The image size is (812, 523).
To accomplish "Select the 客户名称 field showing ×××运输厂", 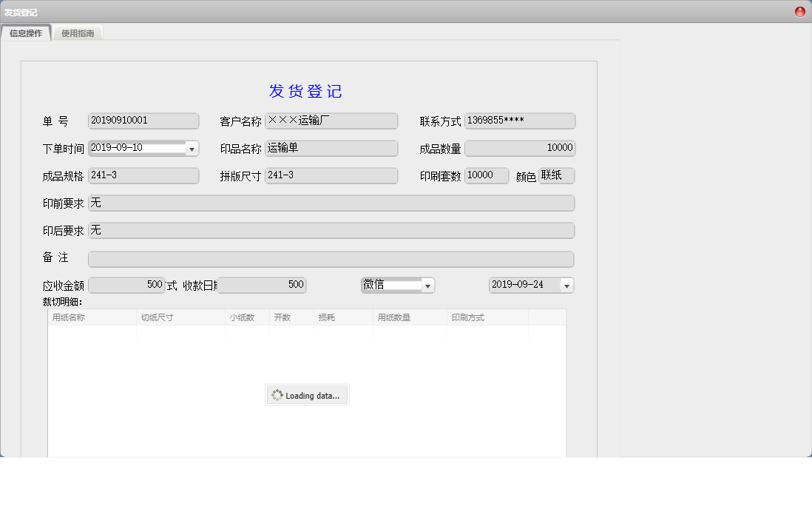I will pos(331,121).
